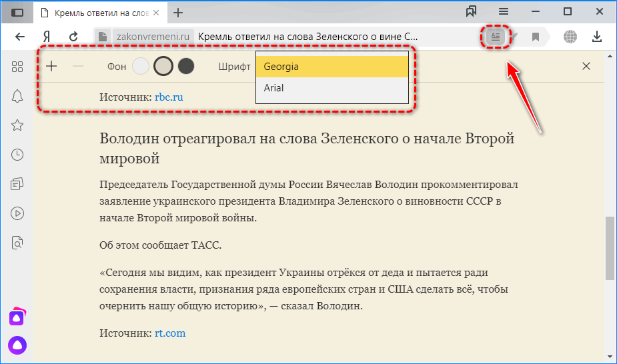Viewport: 617px width, 364px height.
Task: Select the light white background swatch
Action: coord(141,66)
